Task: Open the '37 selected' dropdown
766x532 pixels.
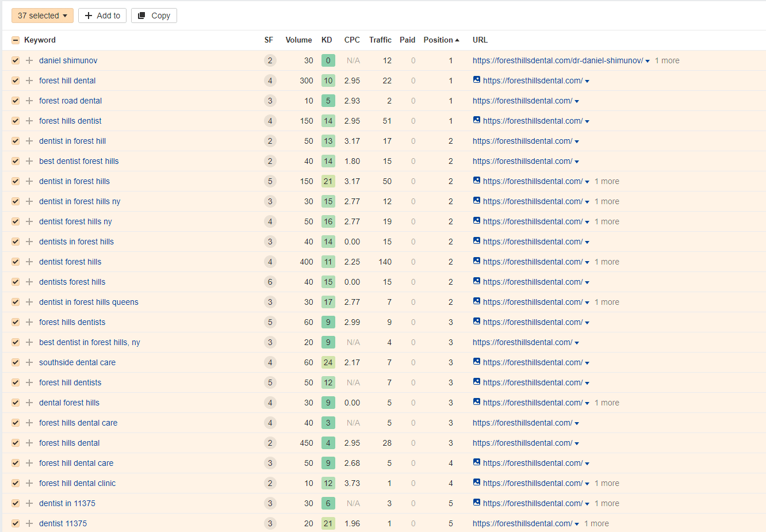Action: [42, 16]
